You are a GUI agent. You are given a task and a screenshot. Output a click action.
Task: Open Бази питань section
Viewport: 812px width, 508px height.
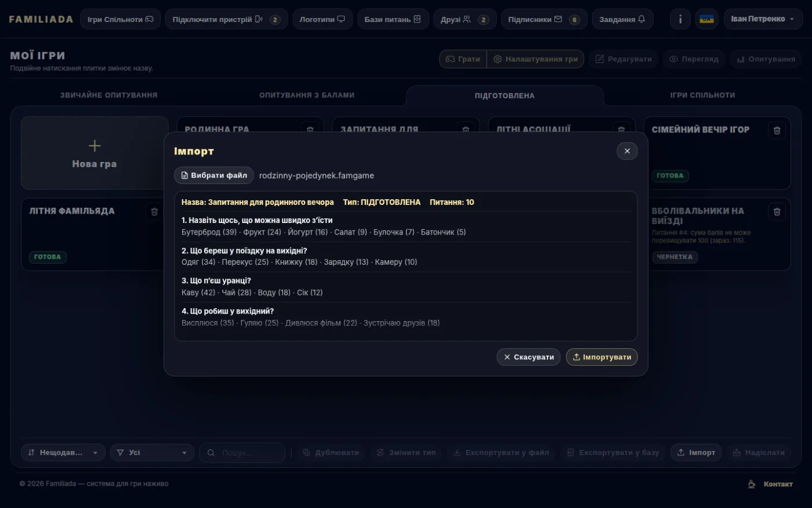pos(393,19)
